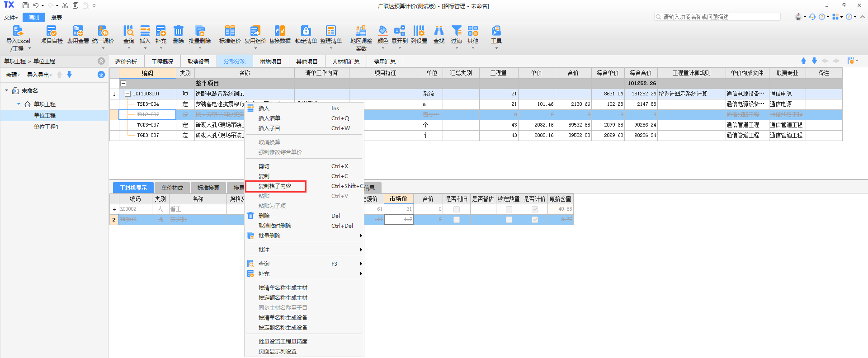868x358 pixels.
Task: Toggle 锁定数量 checkbox in first material row
Action: click(509, 209)
